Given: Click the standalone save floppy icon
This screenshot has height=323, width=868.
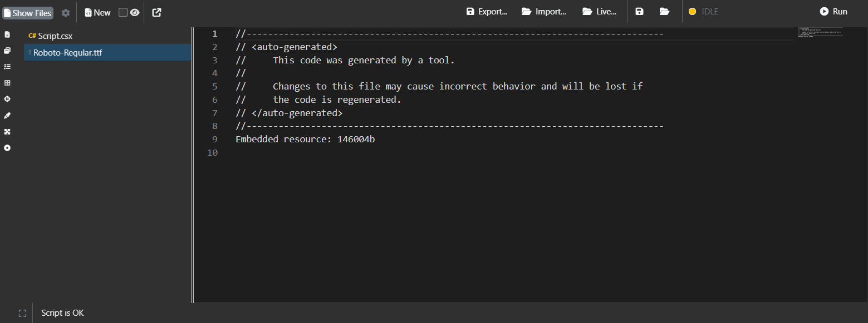Looking at the screenshot, I should 639,12.
